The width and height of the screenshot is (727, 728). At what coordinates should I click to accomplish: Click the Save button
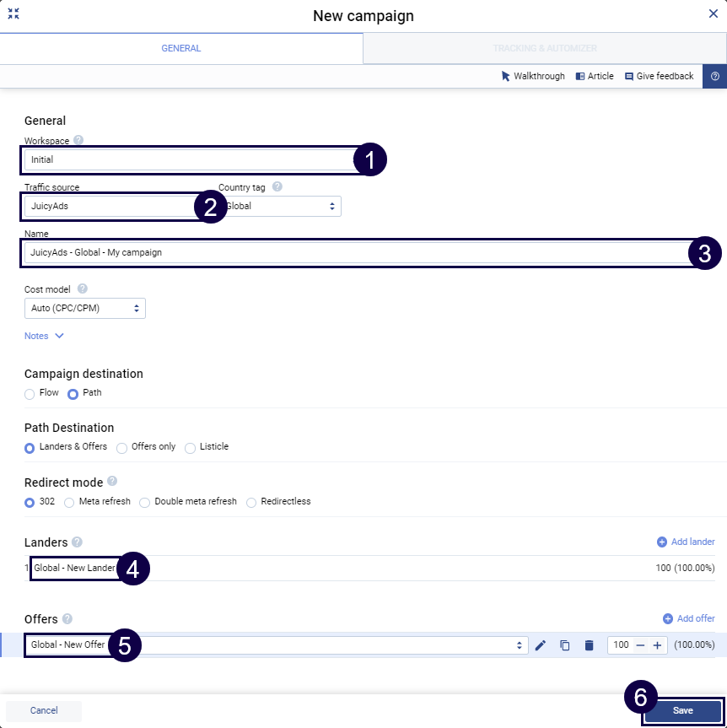pos(682,711)
